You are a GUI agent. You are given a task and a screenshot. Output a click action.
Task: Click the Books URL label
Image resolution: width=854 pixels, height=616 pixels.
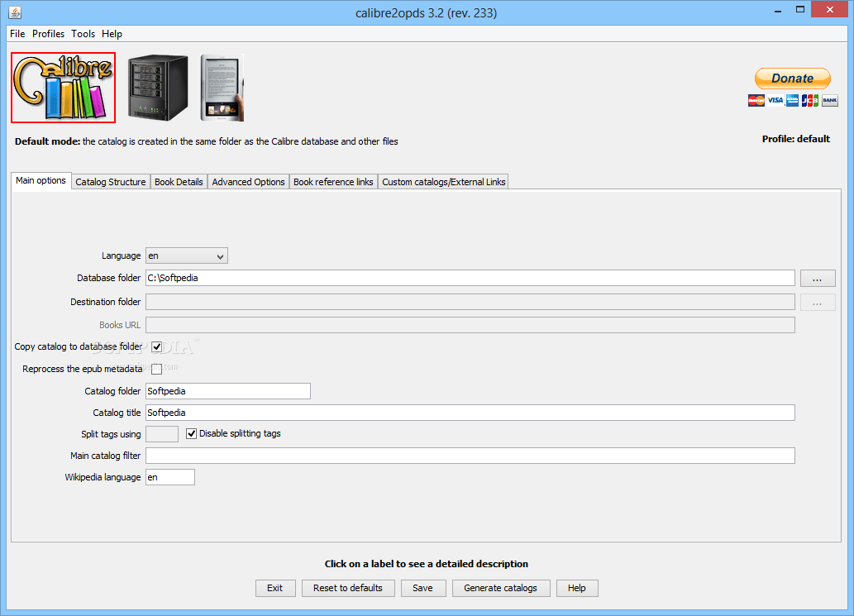120,325
